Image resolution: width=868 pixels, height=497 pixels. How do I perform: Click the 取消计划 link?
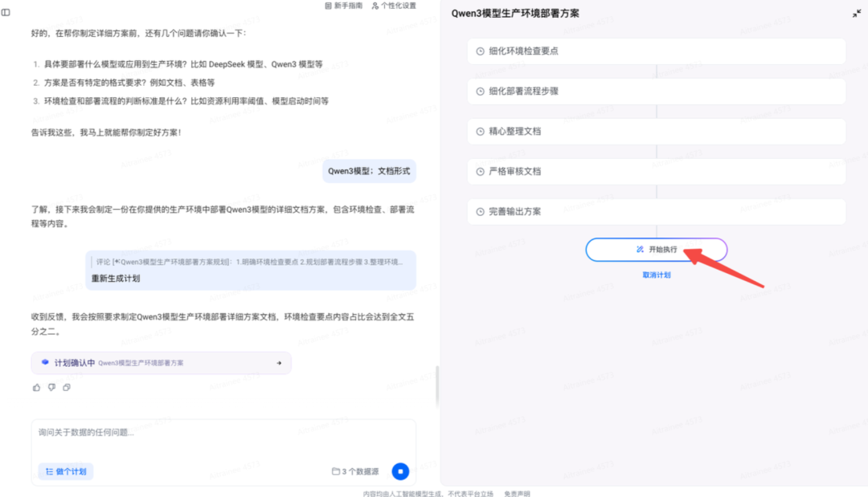coord(656,275)
